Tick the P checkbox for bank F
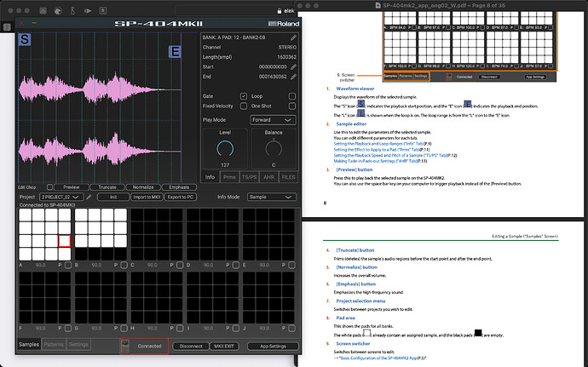This screenshot has width=588, height=367. [68, 328]
